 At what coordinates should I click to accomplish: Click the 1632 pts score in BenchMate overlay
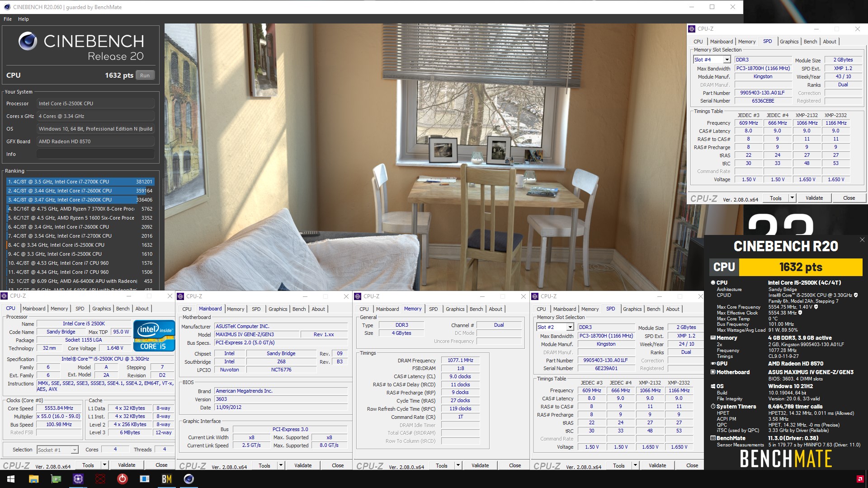[801, 267]
